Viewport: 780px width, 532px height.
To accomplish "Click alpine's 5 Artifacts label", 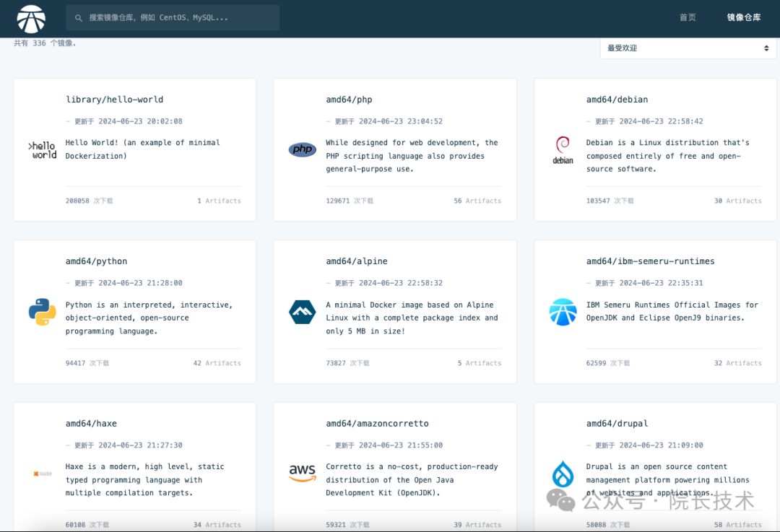I will tap(480, 363).
